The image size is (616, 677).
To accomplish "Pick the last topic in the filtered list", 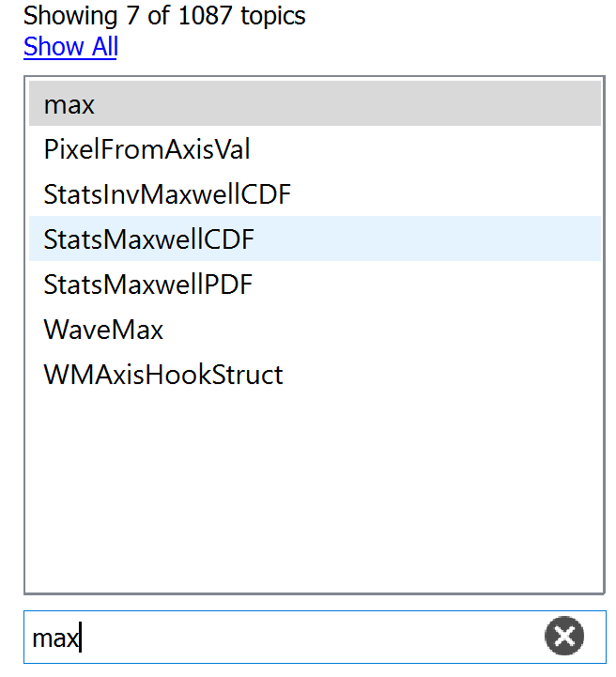I will pyautogui.click(x=315, y=374).
